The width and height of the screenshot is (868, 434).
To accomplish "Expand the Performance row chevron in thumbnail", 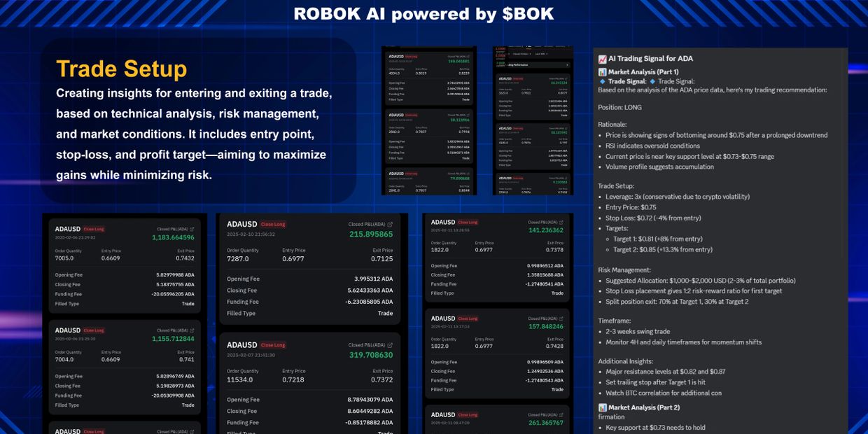I will click(567, 64).
